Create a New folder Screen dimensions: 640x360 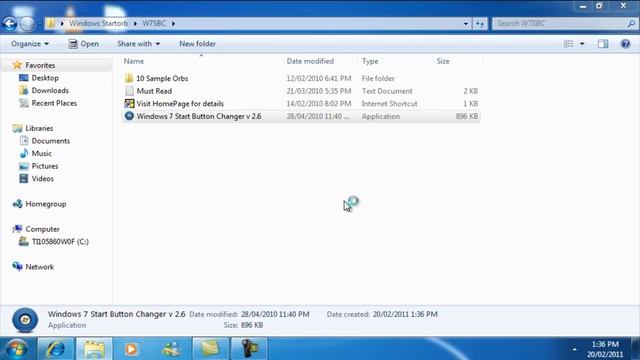tap(198, 44)
